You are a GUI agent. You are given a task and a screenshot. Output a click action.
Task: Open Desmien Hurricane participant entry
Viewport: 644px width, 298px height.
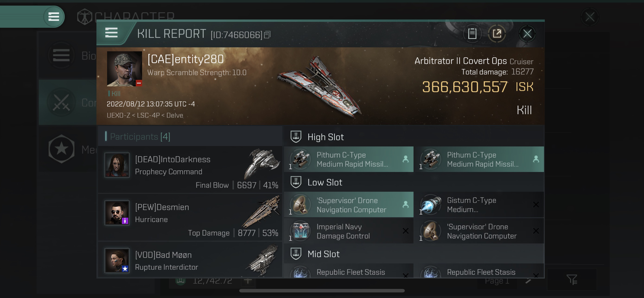190,217
